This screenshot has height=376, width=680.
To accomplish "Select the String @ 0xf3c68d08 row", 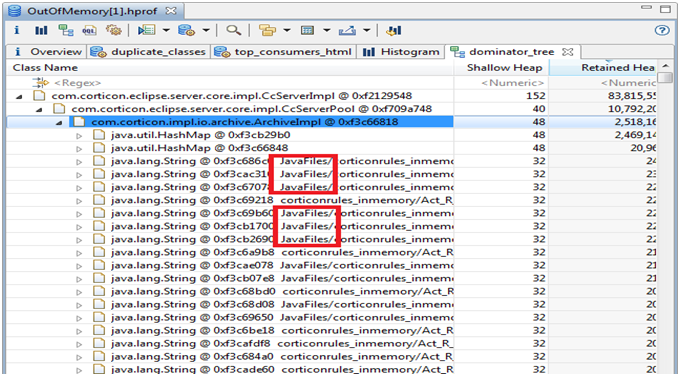I will click(331, 304).
